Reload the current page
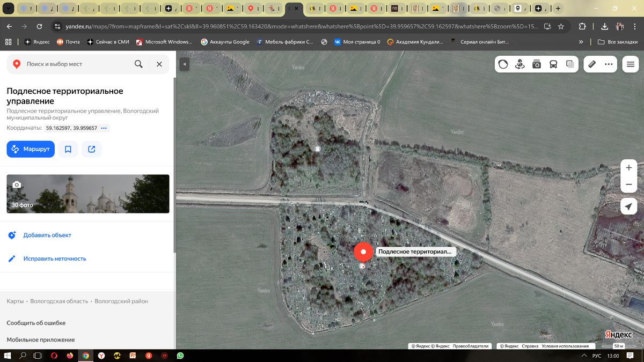The height and width of the screenshot is (362, 644). tap(39, 26)
